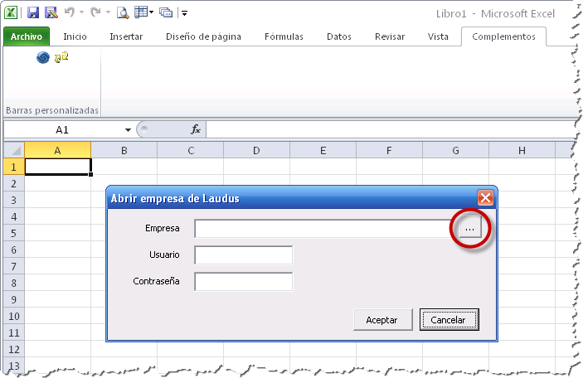This screenshot has height=383, width=588.
Task: Confirm with the Aceptar button
Action: tap(383, 320)
